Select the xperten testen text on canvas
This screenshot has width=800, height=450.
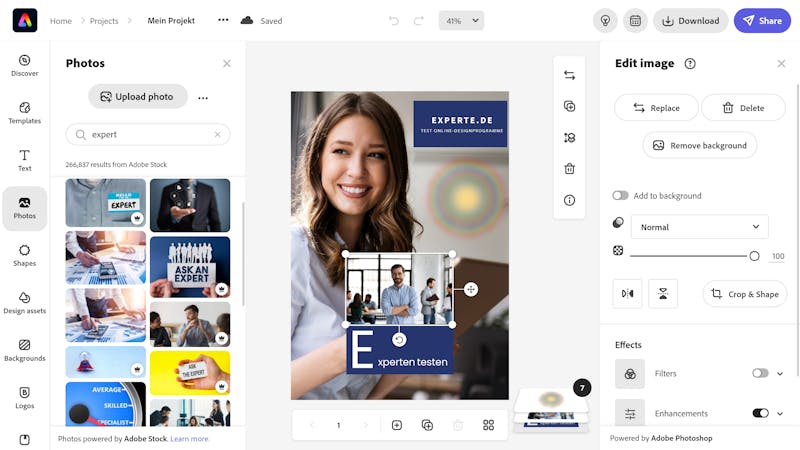click(x=412, y=362)
